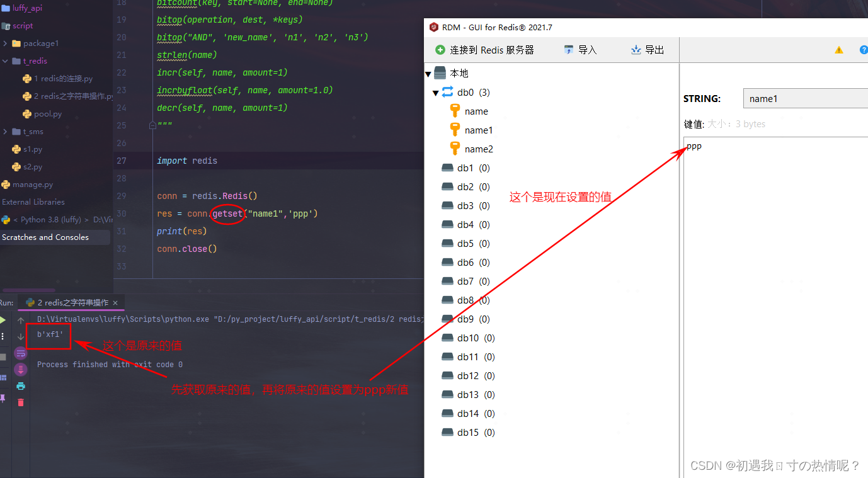
Task: Open the three-dots more options in Run panel
Action: (x=3, y=336)
